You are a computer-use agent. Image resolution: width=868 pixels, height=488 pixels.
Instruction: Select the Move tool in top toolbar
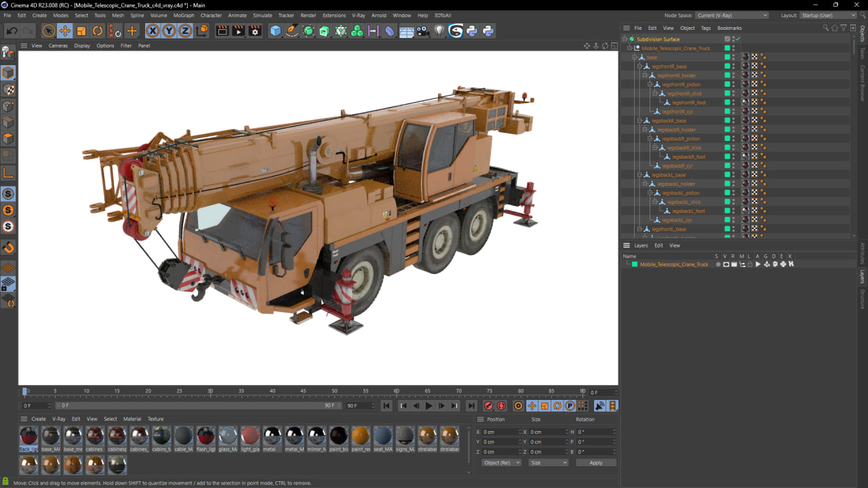click(65, 30)
